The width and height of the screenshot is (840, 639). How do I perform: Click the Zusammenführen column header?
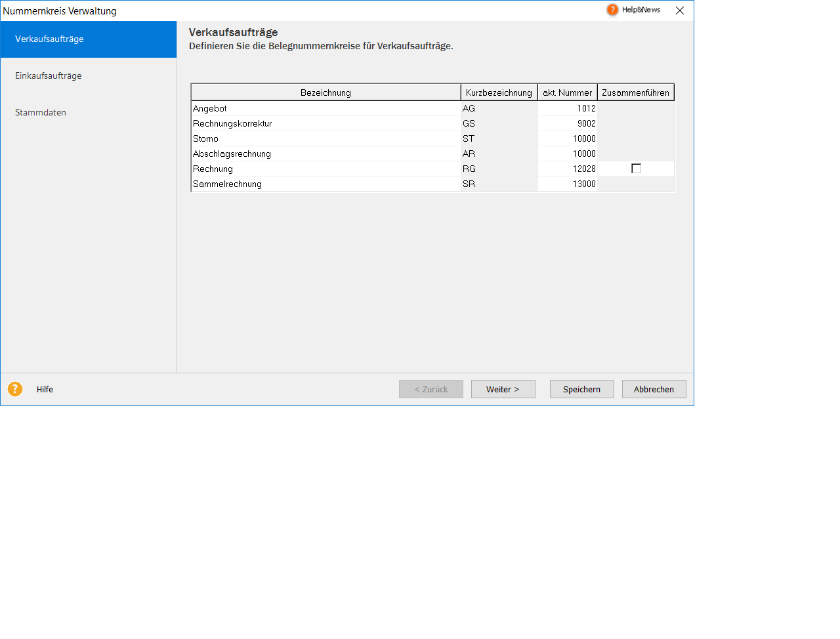coord(636,93)
